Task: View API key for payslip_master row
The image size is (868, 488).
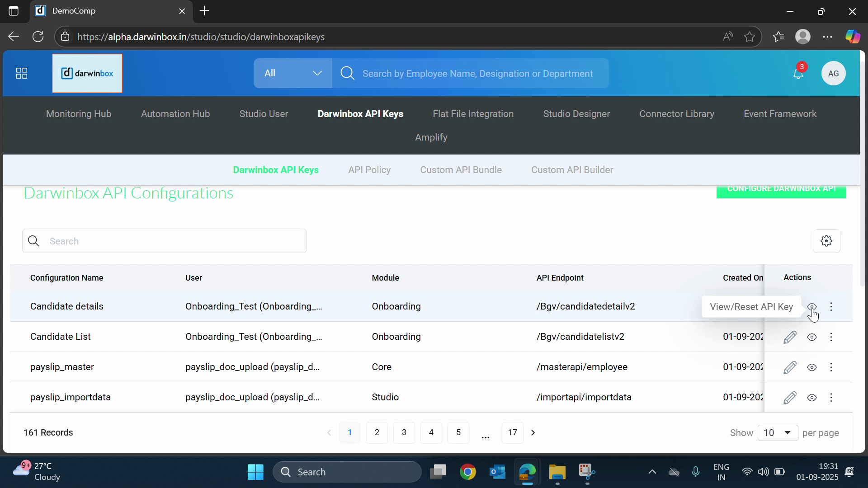Action: [x=812, y=367]
